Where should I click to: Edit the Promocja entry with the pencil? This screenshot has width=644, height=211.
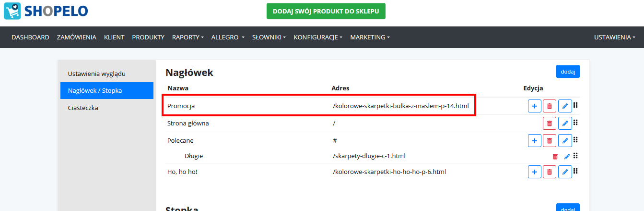click(565, 106)
